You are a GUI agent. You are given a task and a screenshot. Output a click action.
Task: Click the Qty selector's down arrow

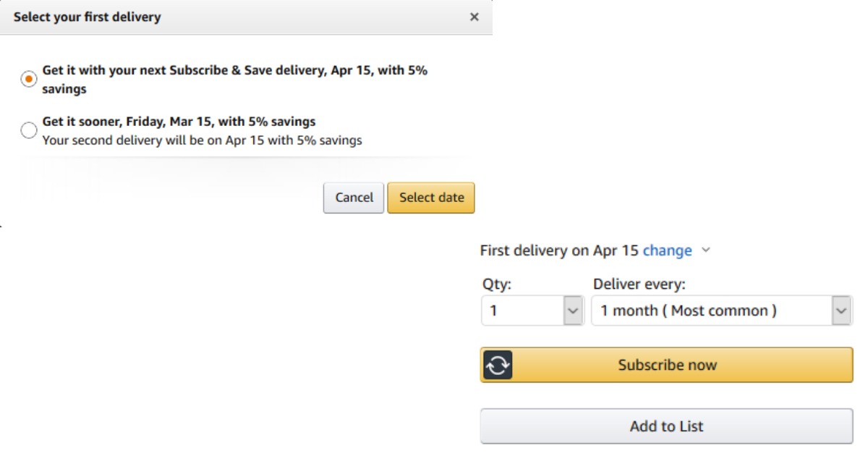tap(573, 311)
